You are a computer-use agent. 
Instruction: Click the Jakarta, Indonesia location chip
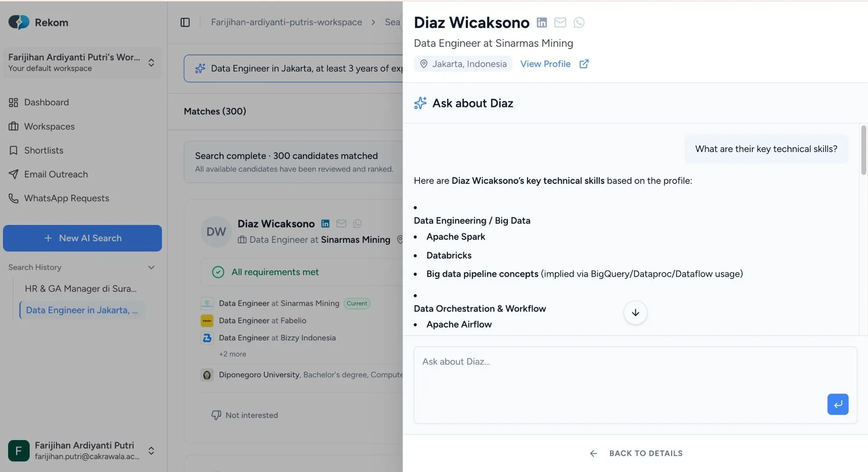(463, 64)
